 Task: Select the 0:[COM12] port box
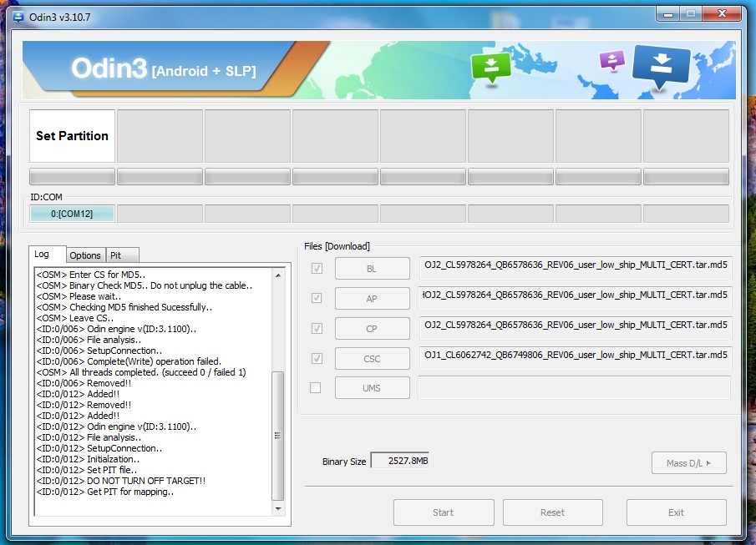[72, 214]
